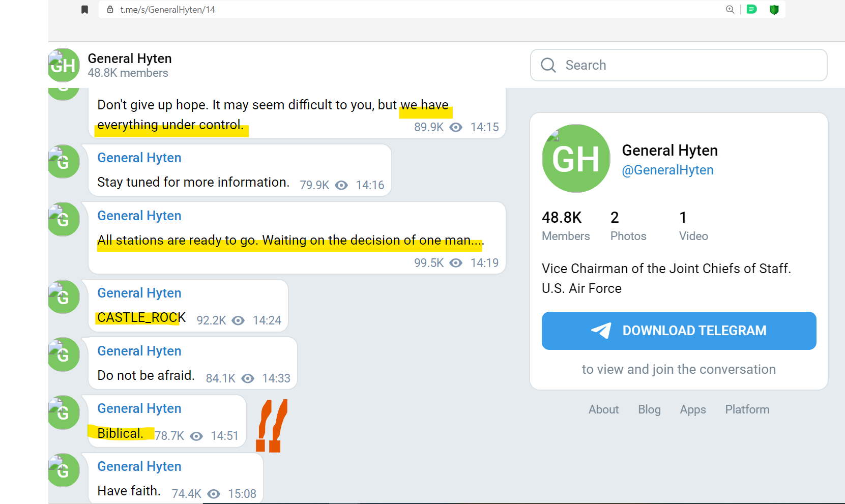Click the padlock site security icon

coord(110,9)
